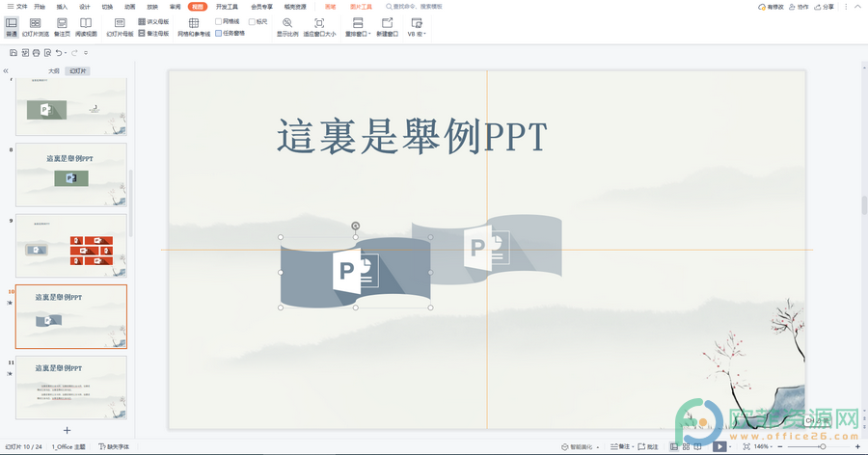Open the cloud 有修改 sync status
The height and width of the screenshot is (455, 868).
[x=771, y=7]
